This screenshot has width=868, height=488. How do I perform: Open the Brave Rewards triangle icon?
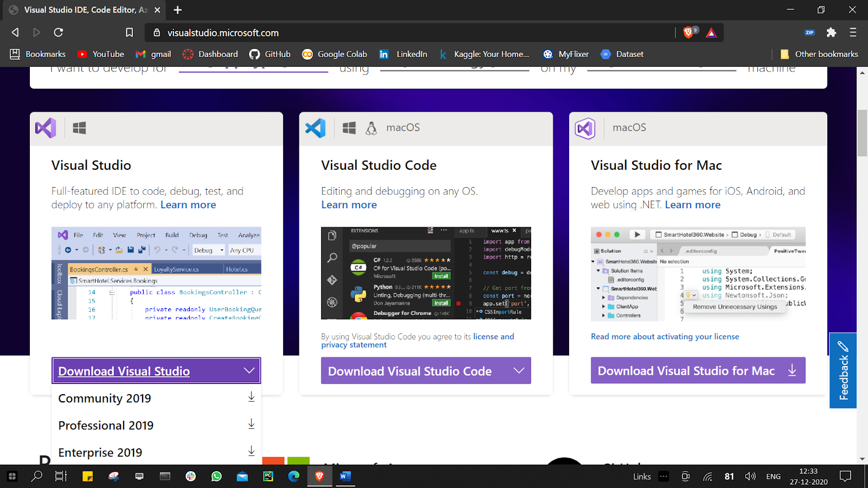(711, 33)
